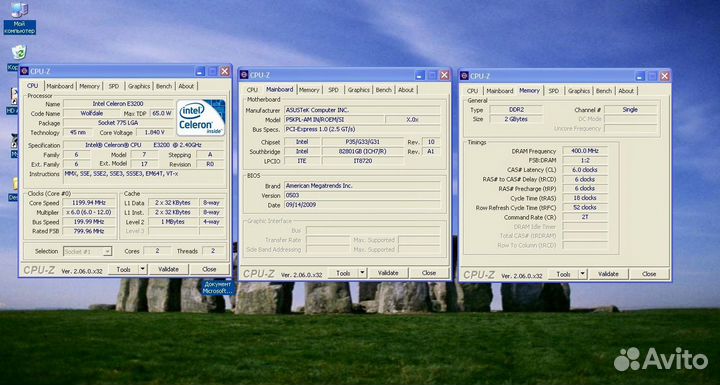Open My Computer desktop icon

(19, 18)
